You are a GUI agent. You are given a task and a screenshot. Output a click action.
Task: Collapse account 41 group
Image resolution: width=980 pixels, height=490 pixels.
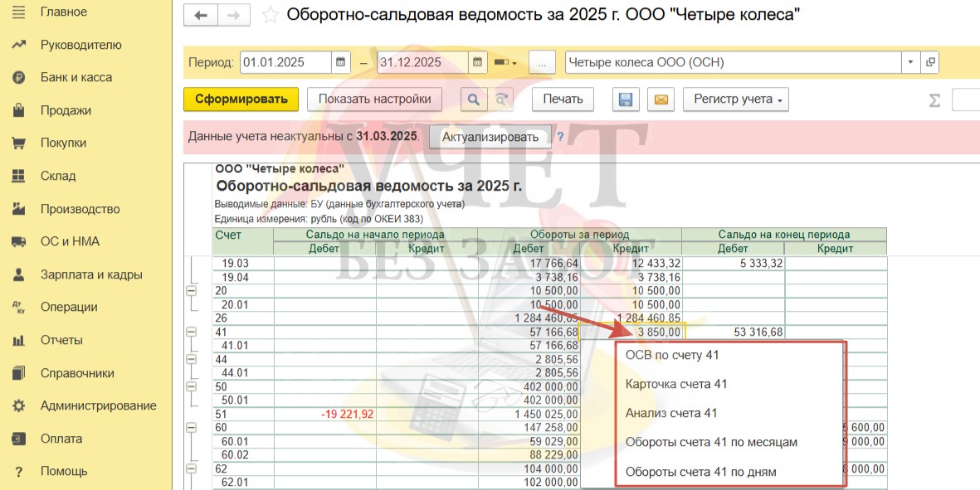point(192,332)
